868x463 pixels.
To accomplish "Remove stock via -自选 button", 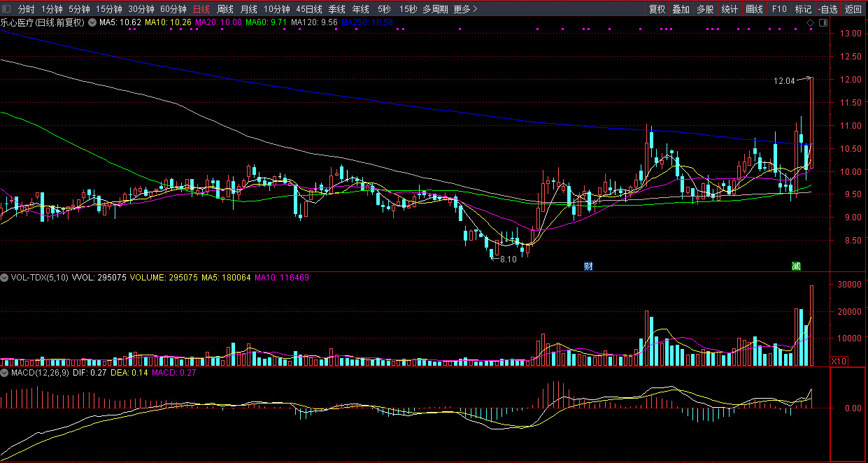I will click(x=827, y=9).
